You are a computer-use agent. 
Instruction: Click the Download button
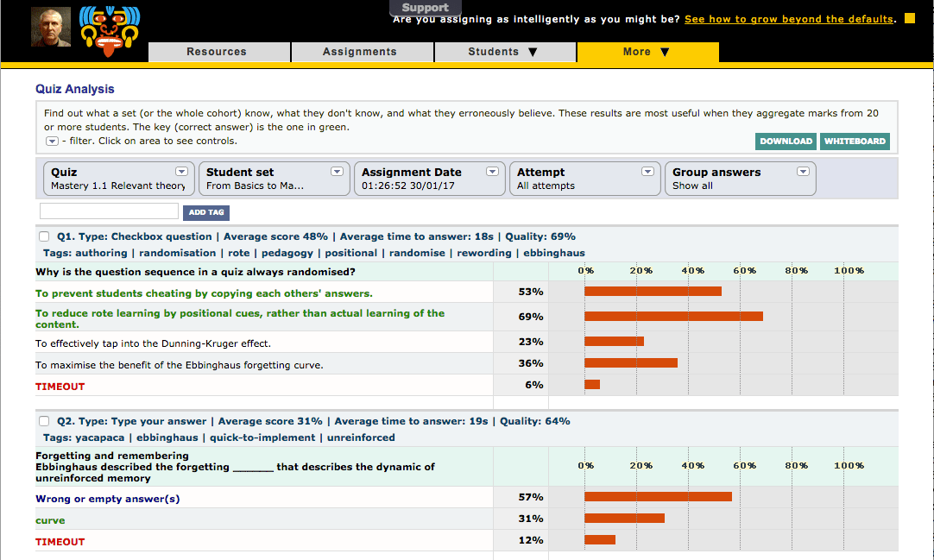point(786,142)
